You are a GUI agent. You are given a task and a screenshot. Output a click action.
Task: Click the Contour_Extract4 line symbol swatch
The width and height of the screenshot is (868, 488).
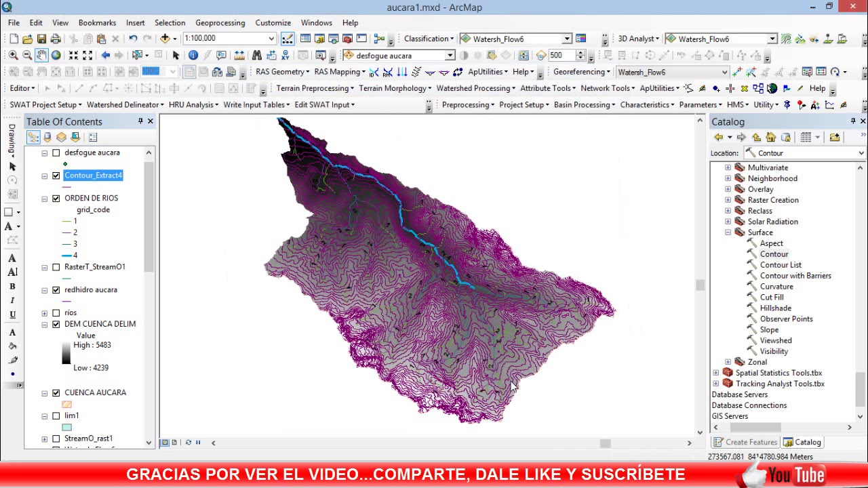(66, 186)
